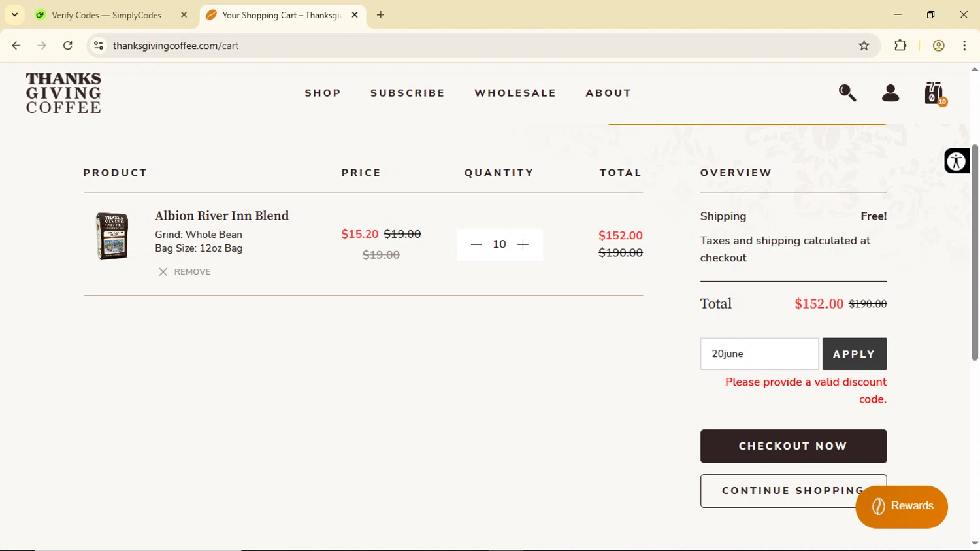This screenshot has width=980, height=551.
Task: Open the accessibility widget icon
Action: point(956,161)
